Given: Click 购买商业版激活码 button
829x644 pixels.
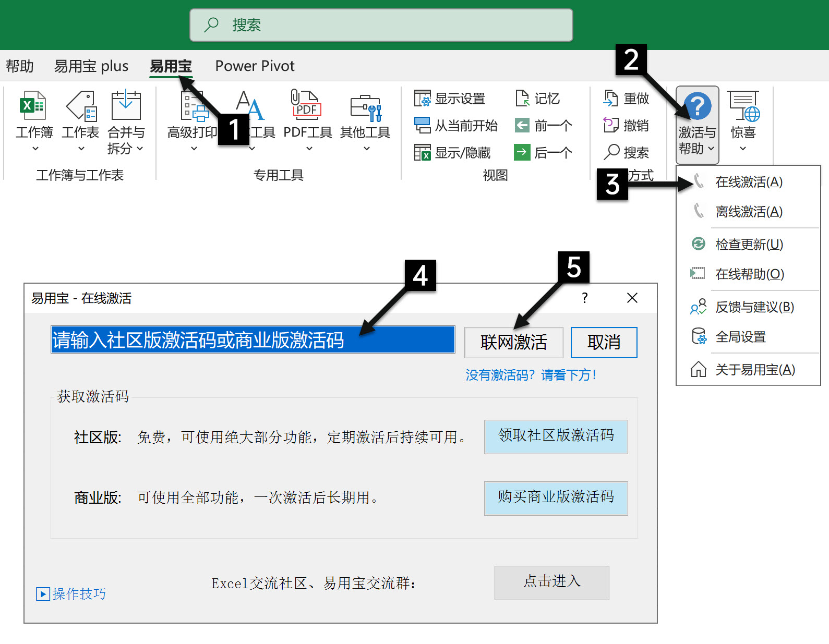Looking at the screenshot, I should (556, 498).
